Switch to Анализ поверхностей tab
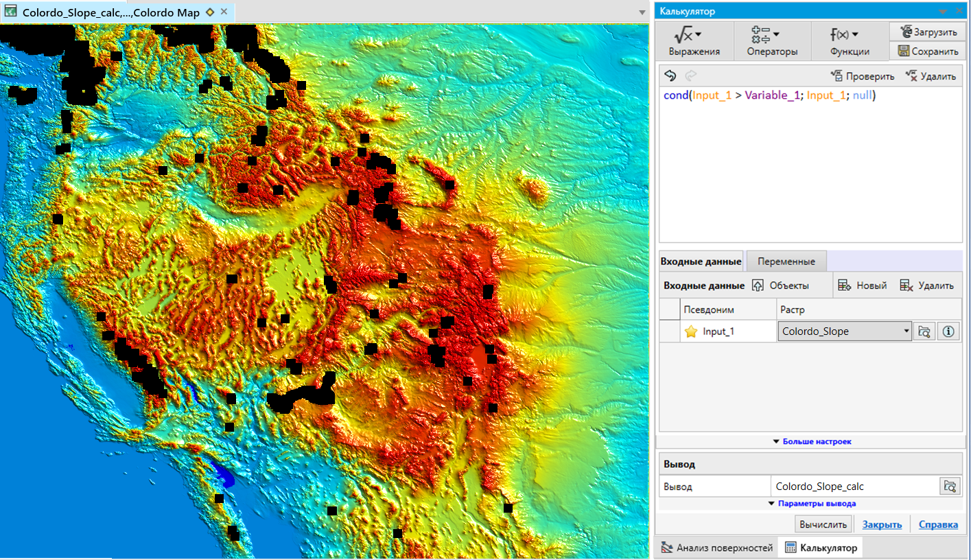The width and height of the screenshot is (971, 560). (x=717, y=548)
